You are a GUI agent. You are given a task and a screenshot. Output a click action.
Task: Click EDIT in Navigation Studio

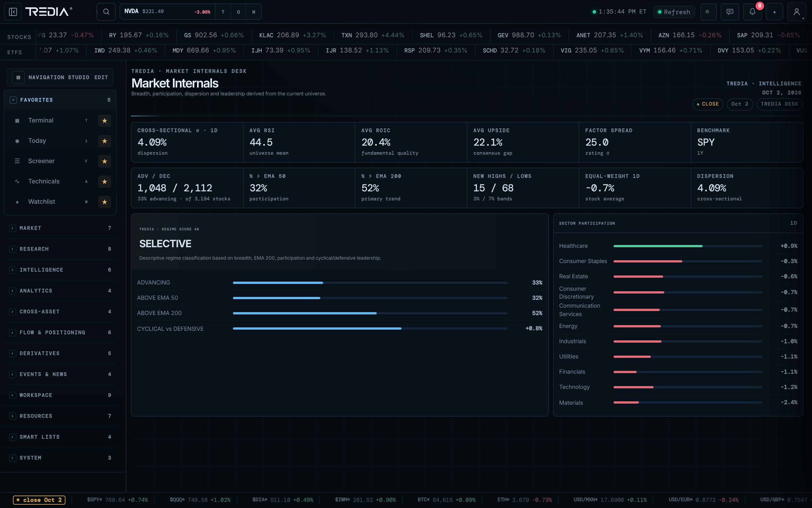tap(101, 77)
